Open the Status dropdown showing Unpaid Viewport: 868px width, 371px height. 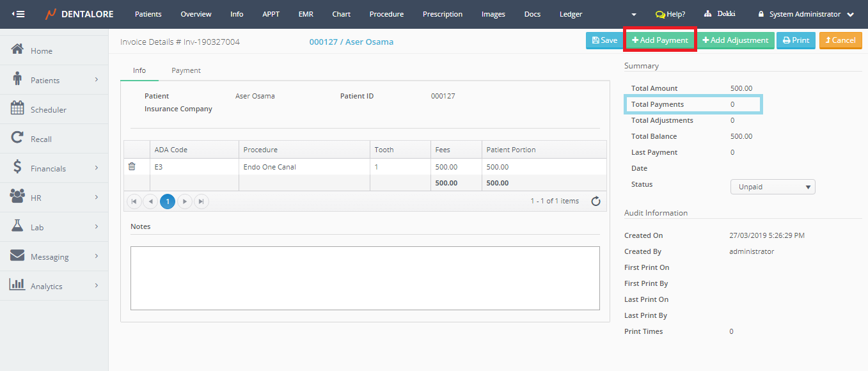point(772,187)
